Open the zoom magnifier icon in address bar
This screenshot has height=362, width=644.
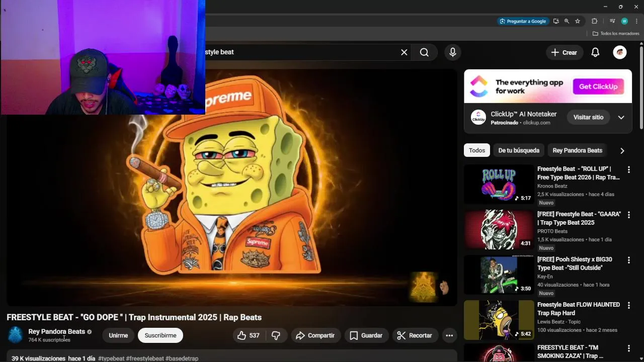(x=567, y=21)
